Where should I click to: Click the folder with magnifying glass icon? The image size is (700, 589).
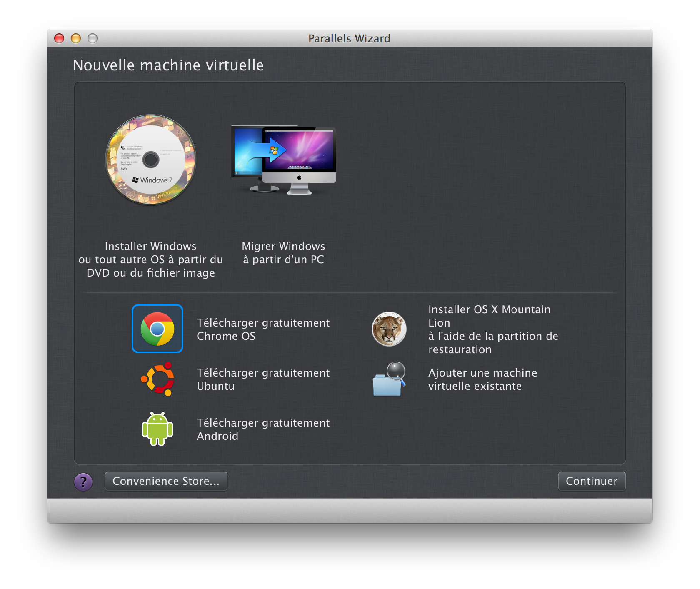tap(389, 379)
